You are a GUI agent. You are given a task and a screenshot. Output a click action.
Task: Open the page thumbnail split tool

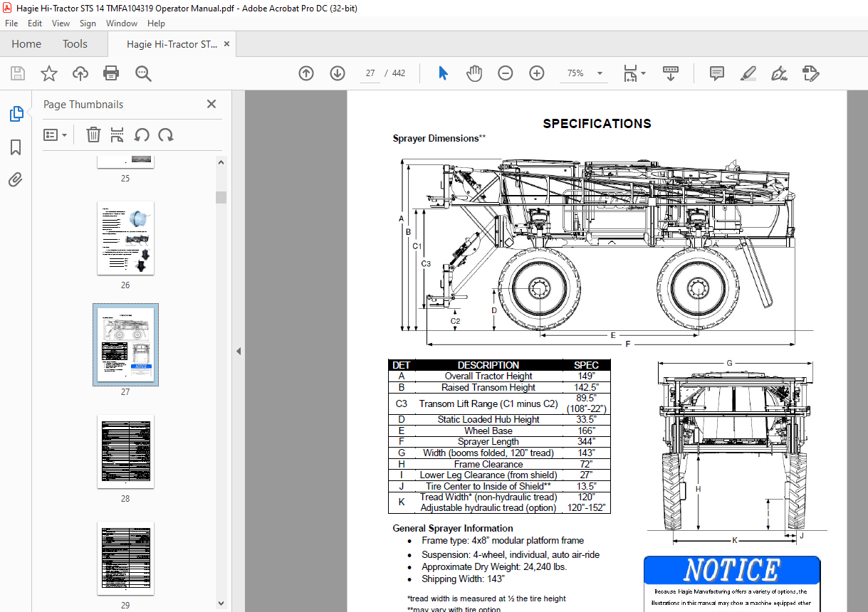point(117,134)
